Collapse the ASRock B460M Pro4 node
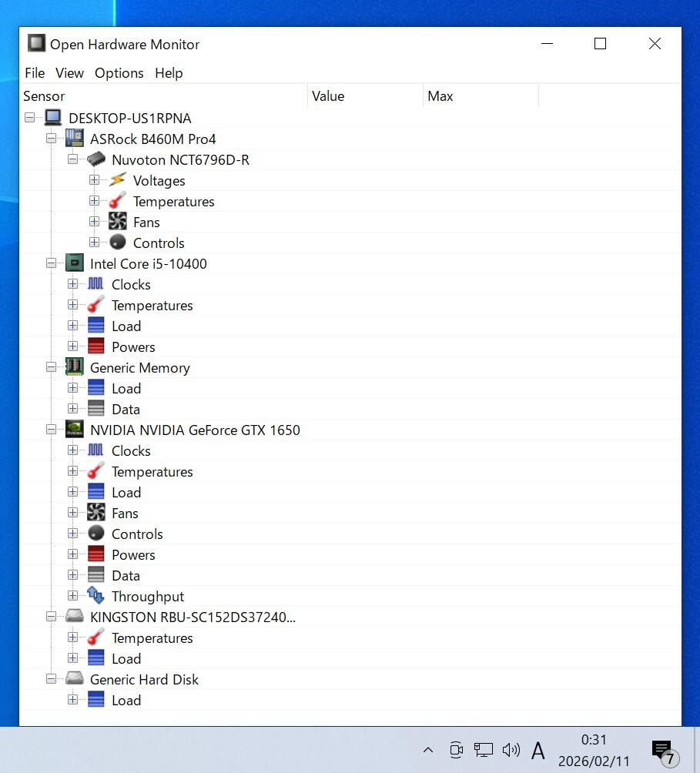This screenshot has height=773, width=700. 52,139
